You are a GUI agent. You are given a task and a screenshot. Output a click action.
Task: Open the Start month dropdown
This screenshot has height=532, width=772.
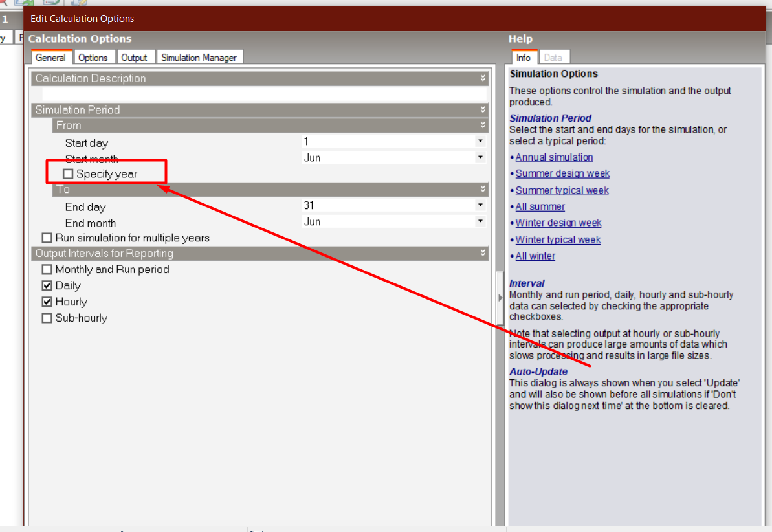coord(480,158)
